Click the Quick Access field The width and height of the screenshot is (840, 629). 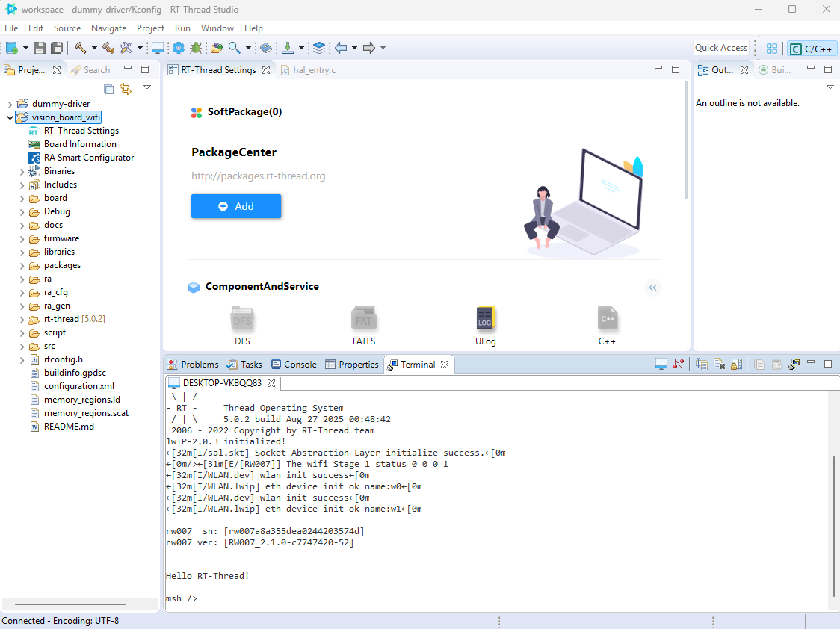[x=720, y=48]
